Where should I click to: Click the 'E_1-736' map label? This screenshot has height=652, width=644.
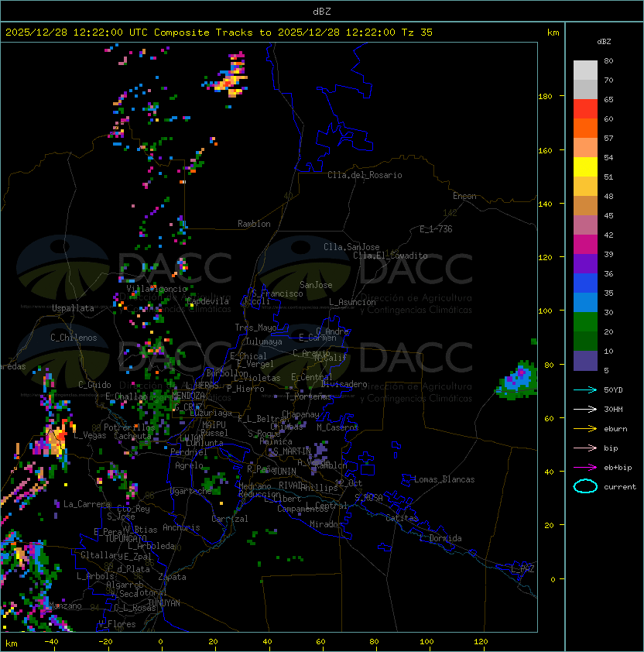pos(436,229)
